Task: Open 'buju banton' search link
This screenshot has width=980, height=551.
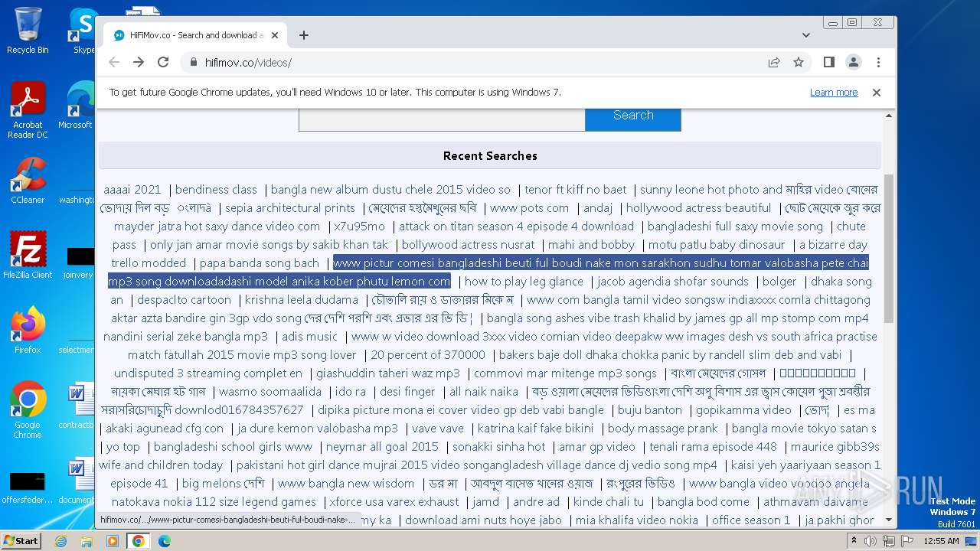Action: [x=650, y=410]
